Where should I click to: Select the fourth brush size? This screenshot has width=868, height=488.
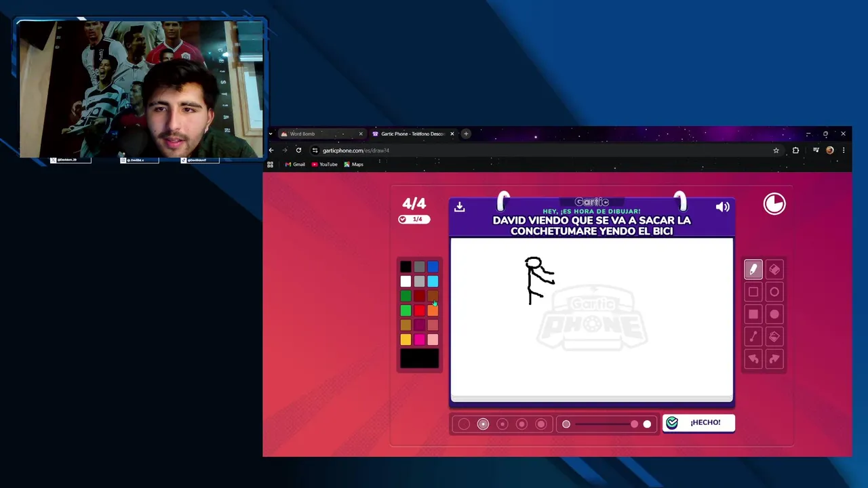click(521, 424)
